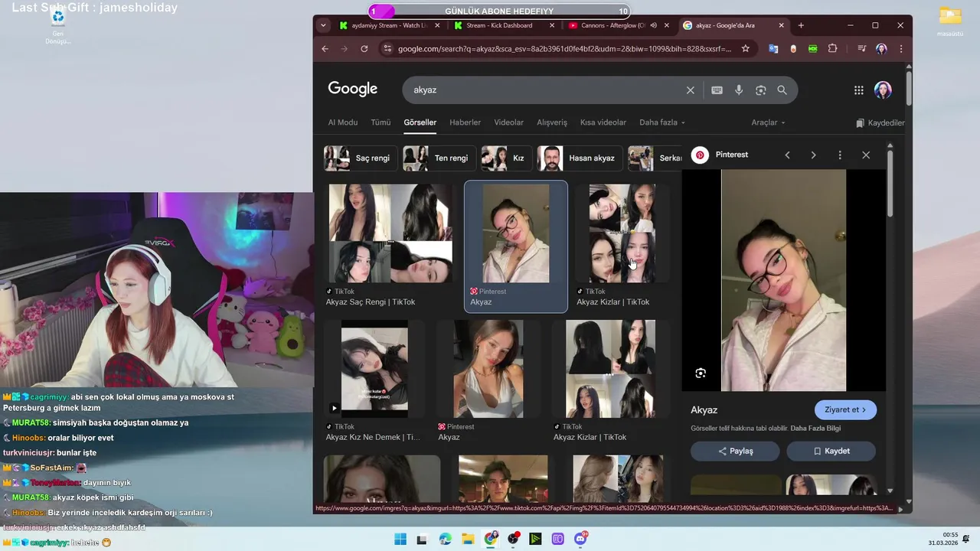Select the Haberler search tab
The width and height of the screenshot is (980, 551).
click(465, 122)
